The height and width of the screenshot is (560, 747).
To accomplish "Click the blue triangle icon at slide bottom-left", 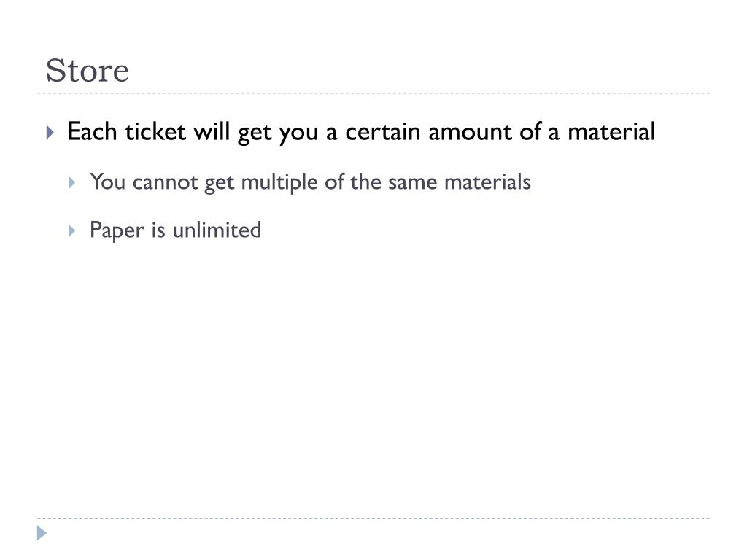I will click(x=42, y=534).
